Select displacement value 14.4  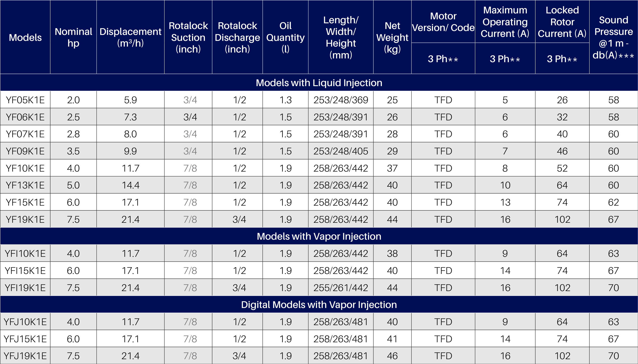point(130,185)
